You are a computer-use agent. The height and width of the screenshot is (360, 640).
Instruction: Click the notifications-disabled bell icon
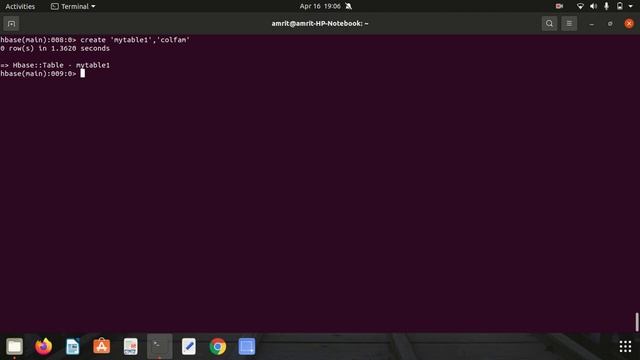coord(349,6)
